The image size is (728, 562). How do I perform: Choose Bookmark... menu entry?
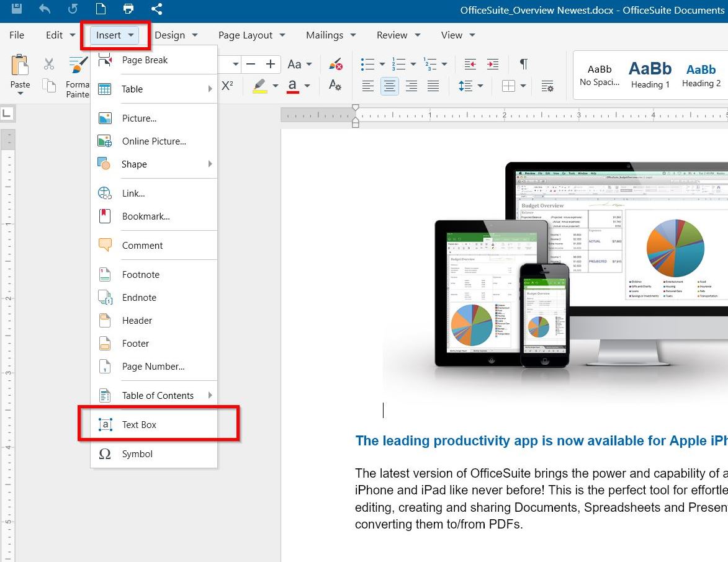[154, 216]
